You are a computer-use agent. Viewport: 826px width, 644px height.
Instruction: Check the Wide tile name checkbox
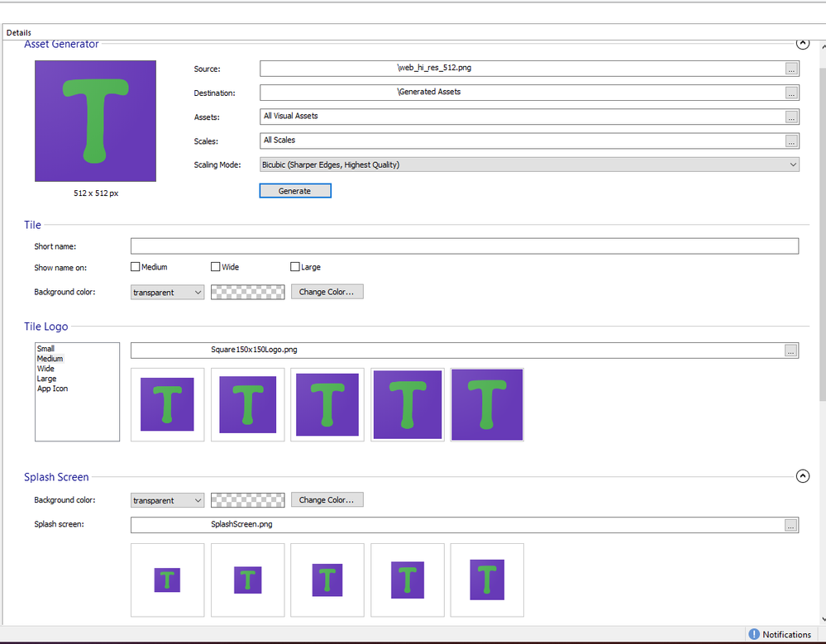pos(213,266)
